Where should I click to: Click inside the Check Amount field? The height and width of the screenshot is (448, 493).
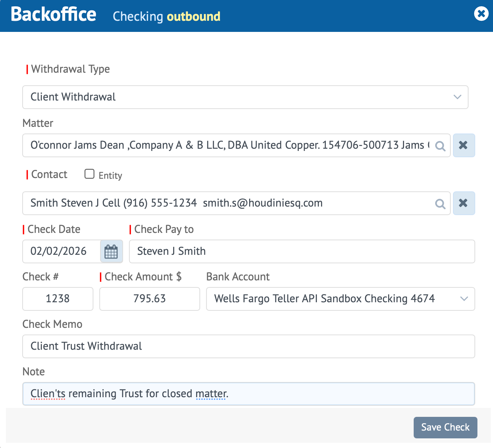tap(149, 299)
